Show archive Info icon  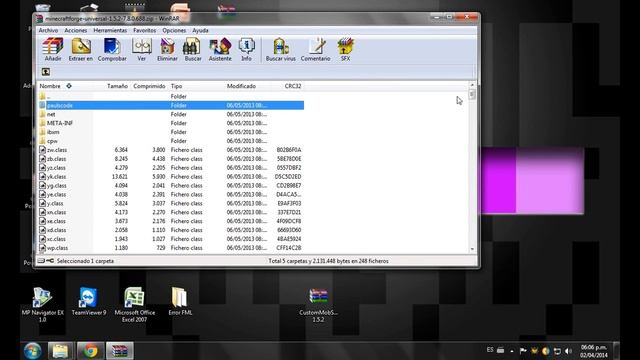click(246, 49)
